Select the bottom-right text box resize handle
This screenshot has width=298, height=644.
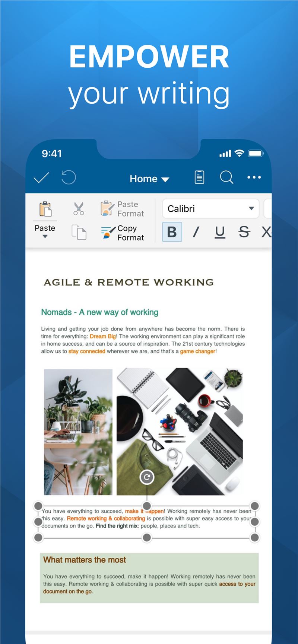point(255,538)
